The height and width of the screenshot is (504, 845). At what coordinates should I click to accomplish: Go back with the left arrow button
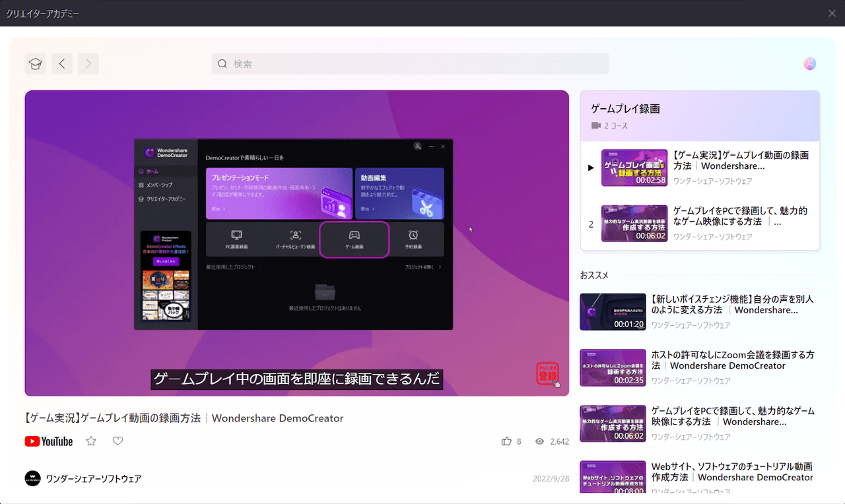click(x=62, y=63)
